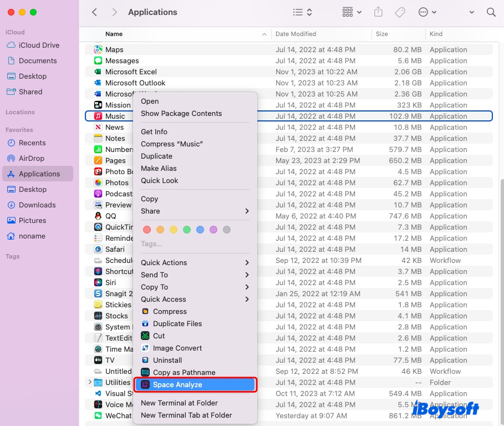Tag Music with the green color swatch

click(187, 228)
